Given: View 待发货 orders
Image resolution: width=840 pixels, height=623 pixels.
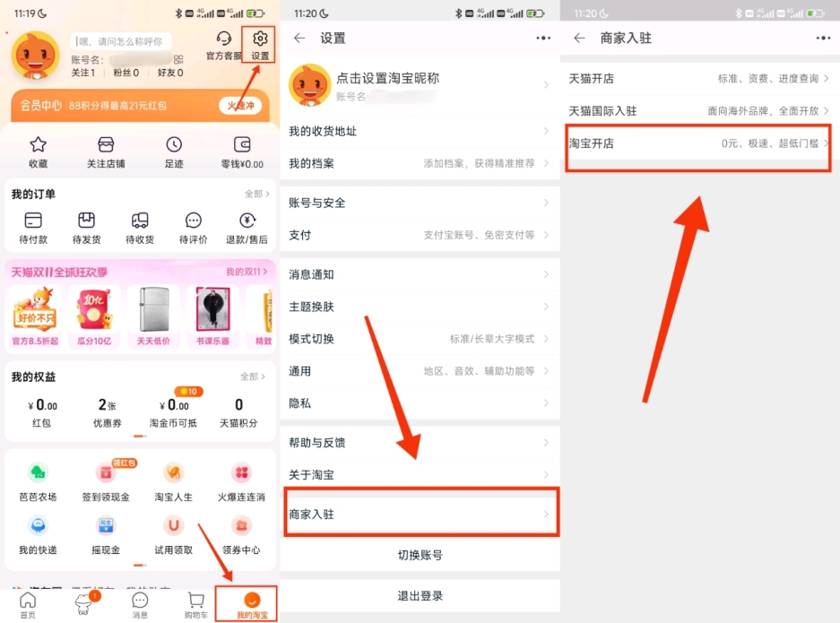Looking at the screenshot, I should tap(86, 228).
